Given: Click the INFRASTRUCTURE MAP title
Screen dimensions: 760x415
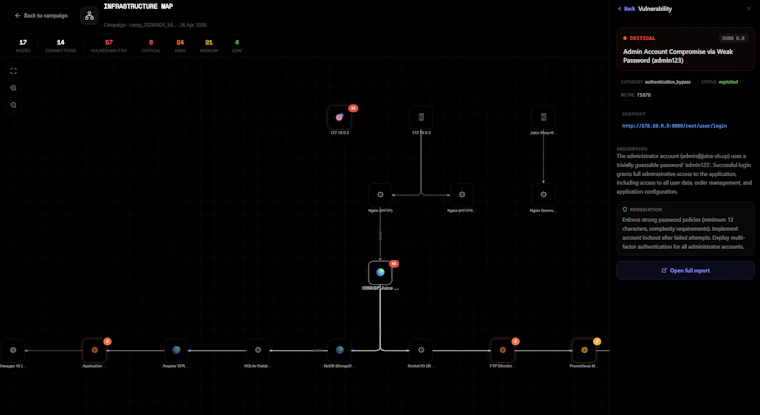Looking at the screenshot, I should pos(139,7).
